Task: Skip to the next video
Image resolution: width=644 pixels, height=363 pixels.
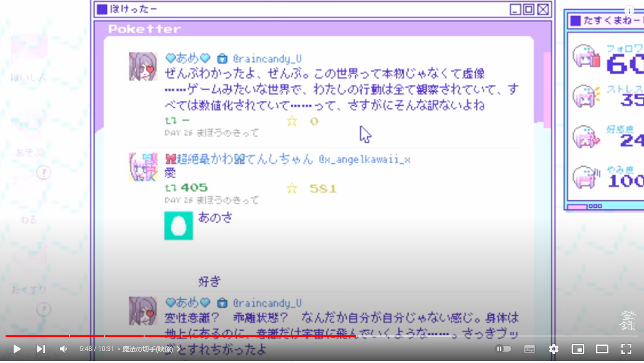Action: [x=40, y=349]
